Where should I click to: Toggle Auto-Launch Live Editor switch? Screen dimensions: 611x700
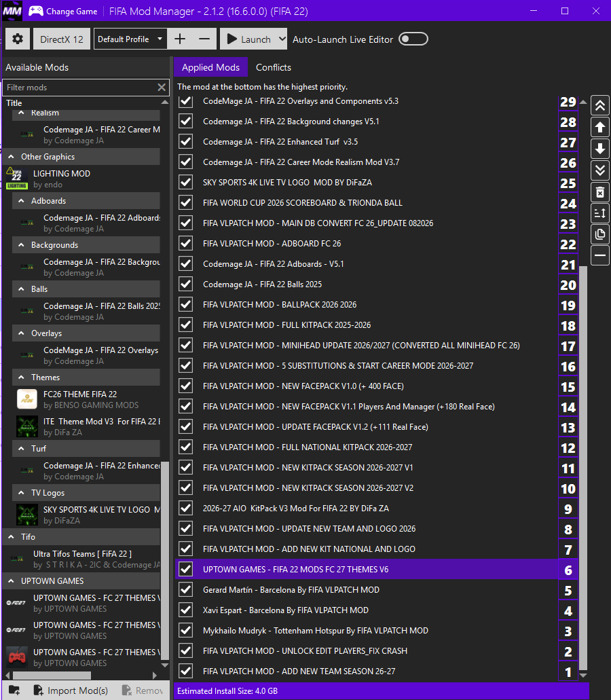[413, 39]
